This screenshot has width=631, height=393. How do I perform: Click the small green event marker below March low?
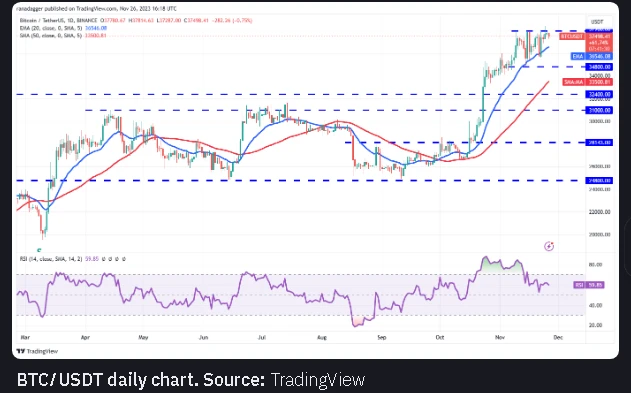[x=39, y=250]
